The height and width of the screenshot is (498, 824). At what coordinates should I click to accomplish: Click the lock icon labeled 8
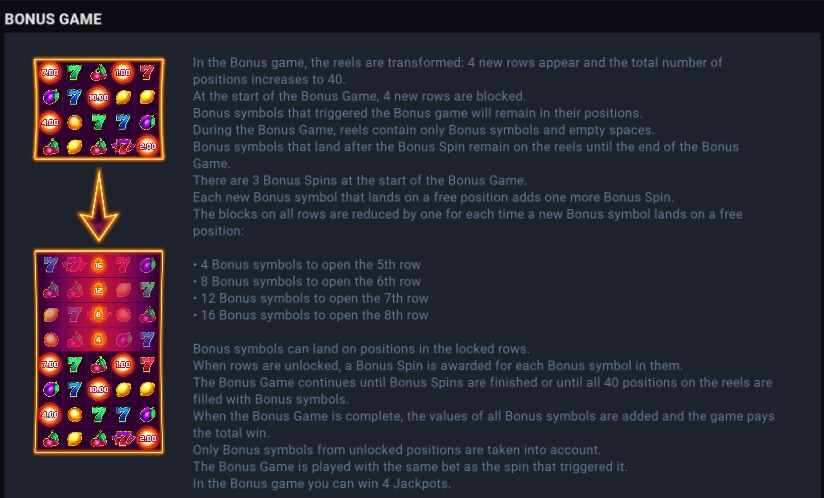pyautogui.click(x=98, y=314)
